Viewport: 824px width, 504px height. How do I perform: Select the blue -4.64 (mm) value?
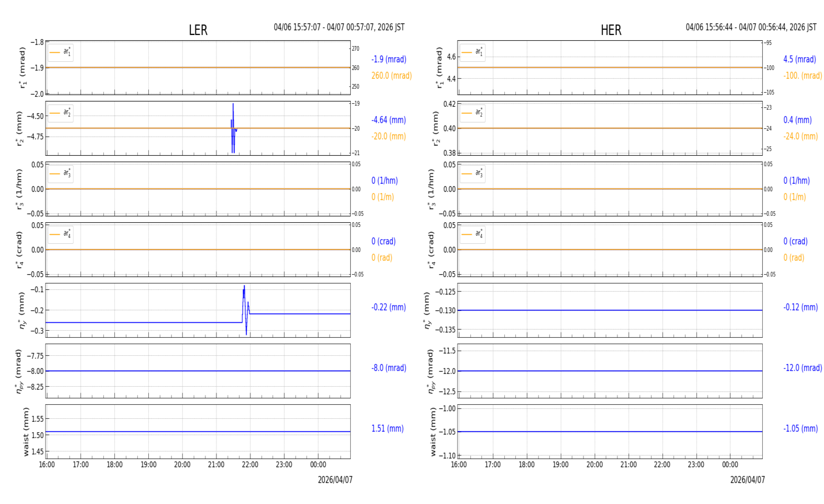pyautogui.click(x=389, y=120)
